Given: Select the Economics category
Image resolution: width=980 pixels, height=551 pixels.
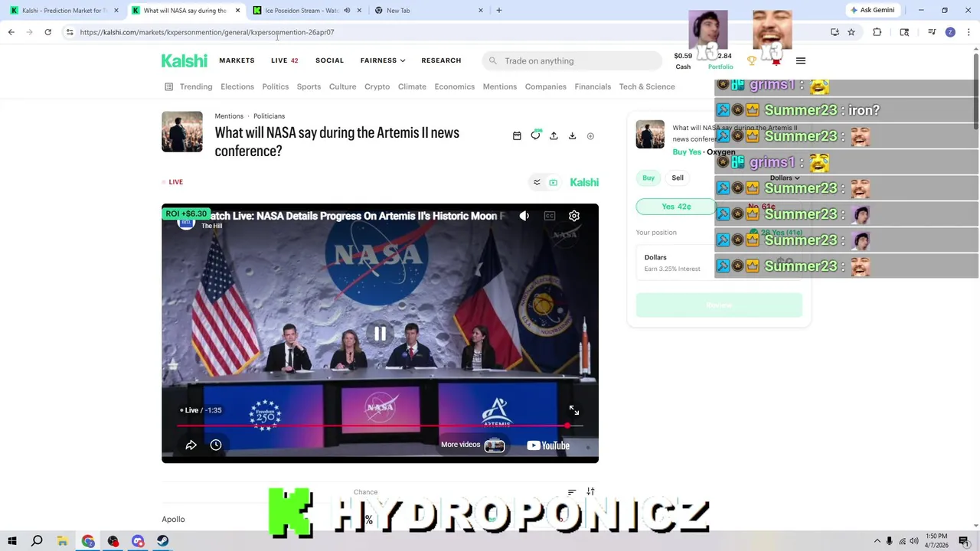Looking at the screenshot, I should (x=455, y=86).
